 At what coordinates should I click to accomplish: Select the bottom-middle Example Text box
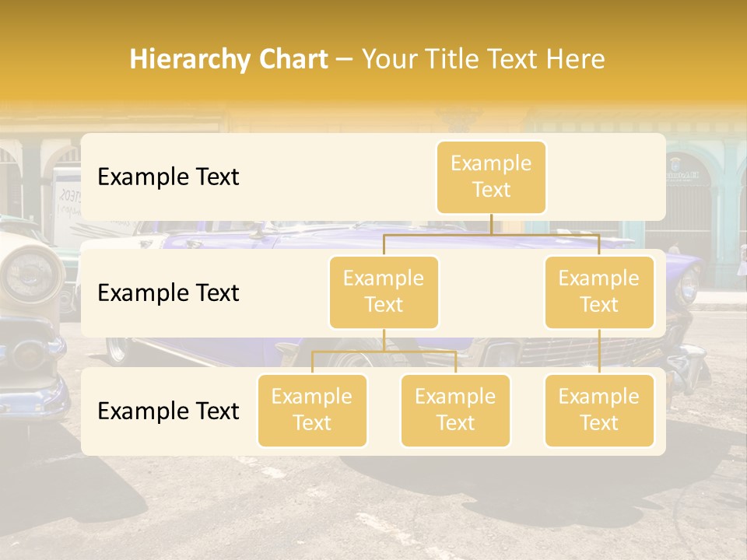[x=455, y=410]
